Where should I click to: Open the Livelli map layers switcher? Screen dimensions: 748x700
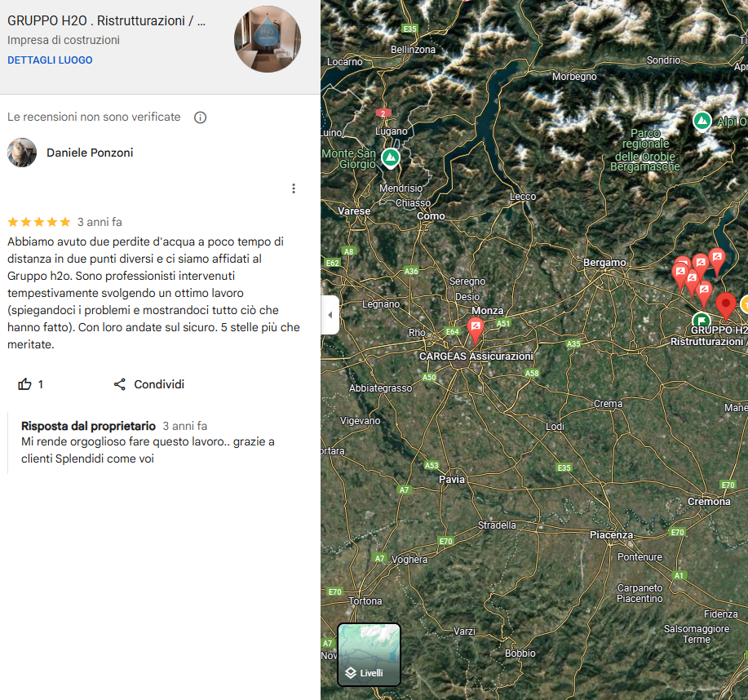click(x=369, y=654)
